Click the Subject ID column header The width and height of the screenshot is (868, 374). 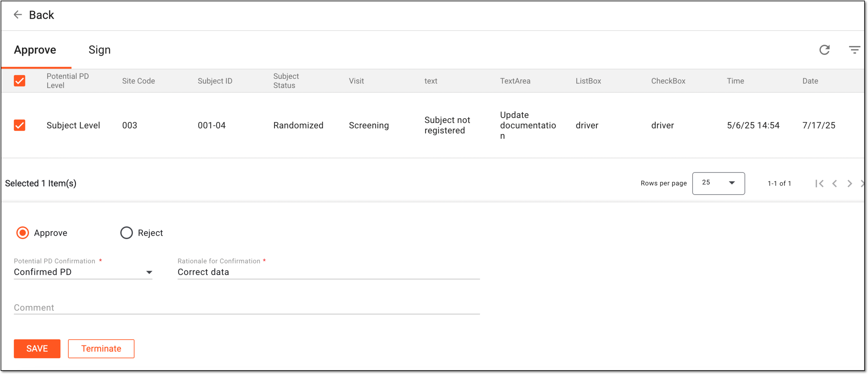[215, 81]
